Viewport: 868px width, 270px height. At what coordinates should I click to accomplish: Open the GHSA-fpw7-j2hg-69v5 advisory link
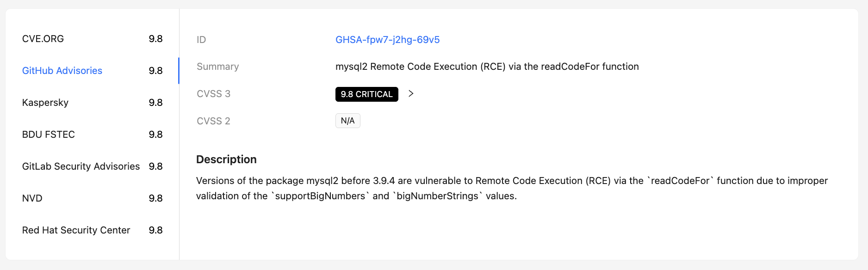(x=387, y=40)
